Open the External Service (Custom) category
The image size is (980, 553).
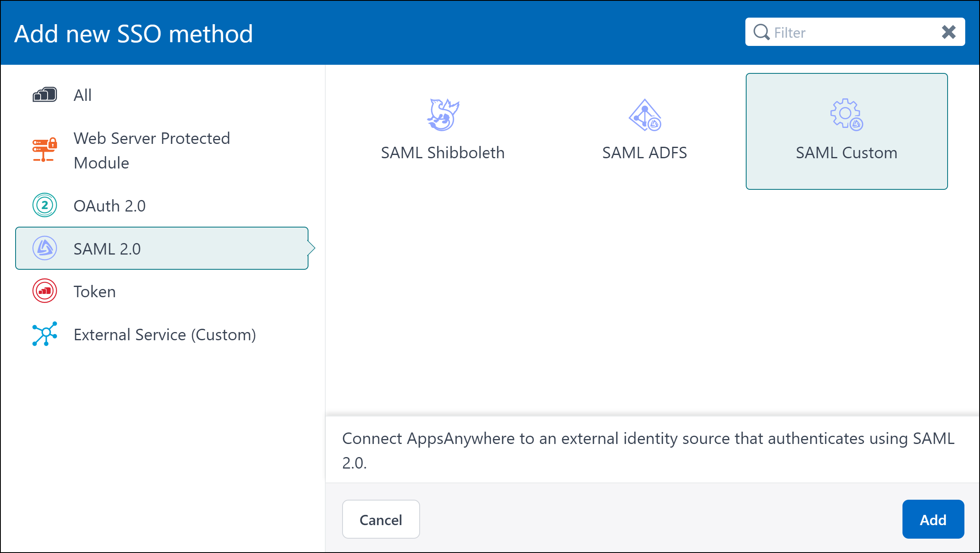tap(164, 334)
